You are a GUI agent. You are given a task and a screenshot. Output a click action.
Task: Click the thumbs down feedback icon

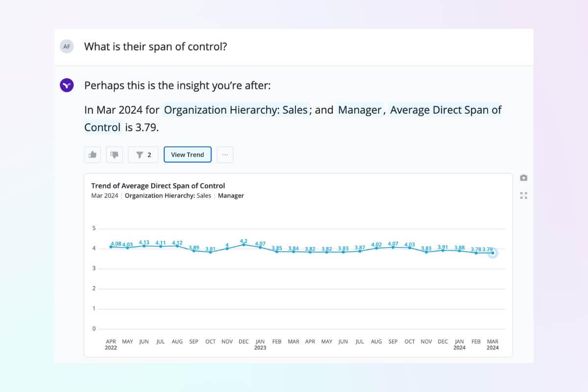[115, 155]
